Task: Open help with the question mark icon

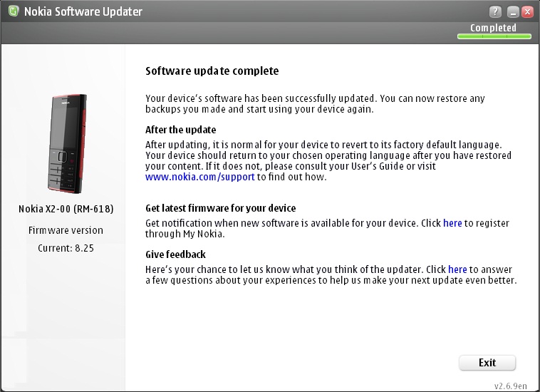Action: coord(495,12)
